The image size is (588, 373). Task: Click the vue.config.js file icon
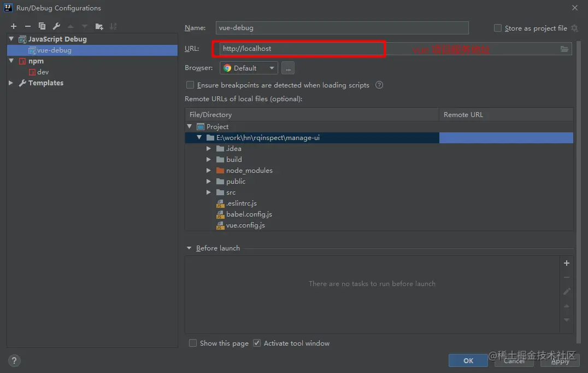[x=220, y=225]
